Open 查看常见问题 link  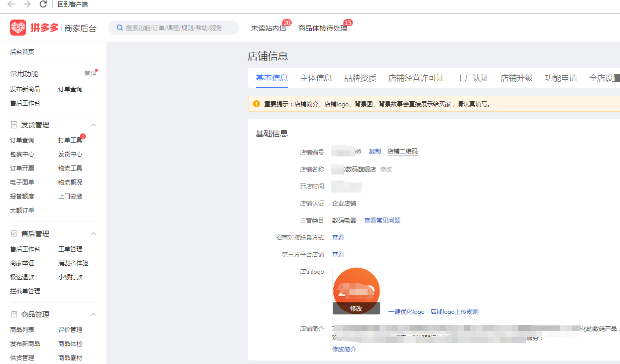[382, 221]
